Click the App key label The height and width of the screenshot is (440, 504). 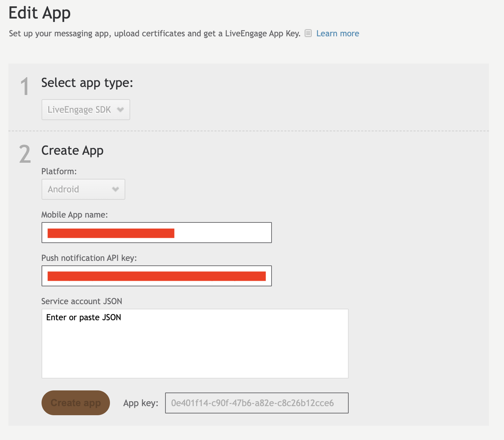pos(141,403)
